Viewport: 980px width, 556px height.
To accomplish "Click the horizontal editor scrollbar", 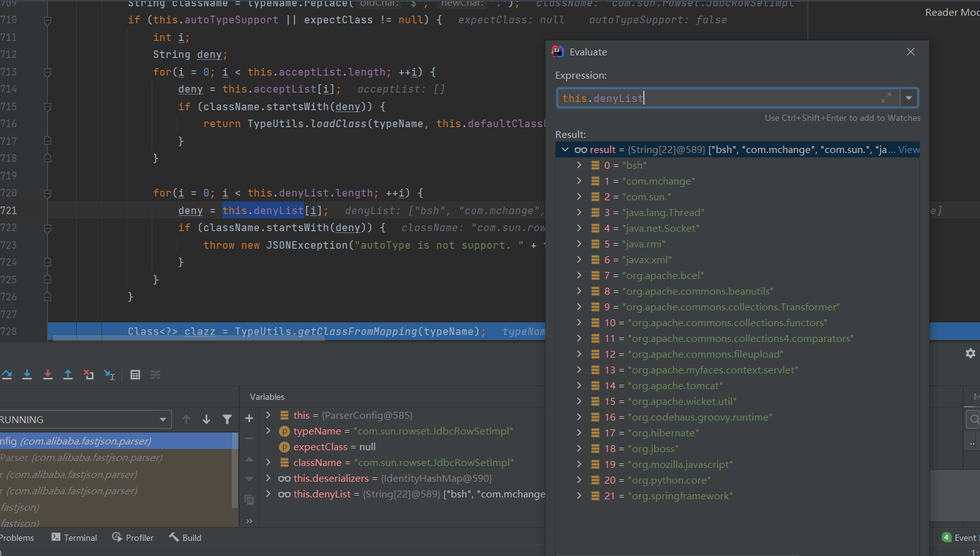I will [189, 339].
